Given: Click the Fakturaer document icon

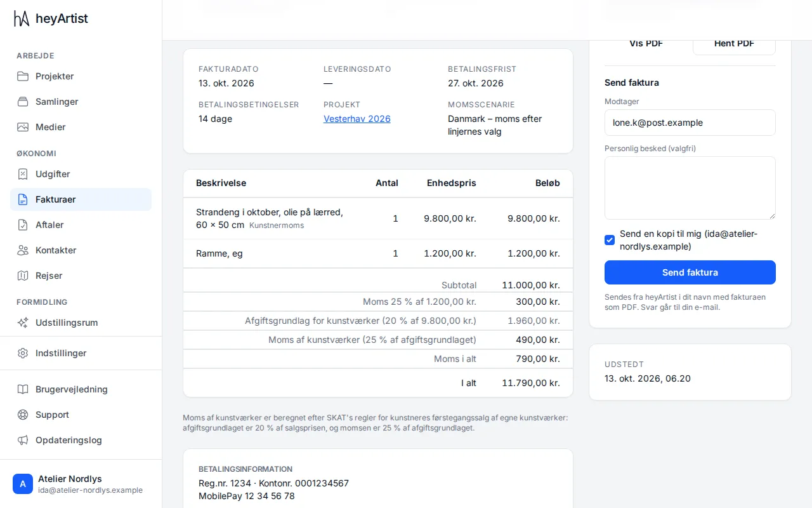Looking at the screenshot, I should (23, 199).
